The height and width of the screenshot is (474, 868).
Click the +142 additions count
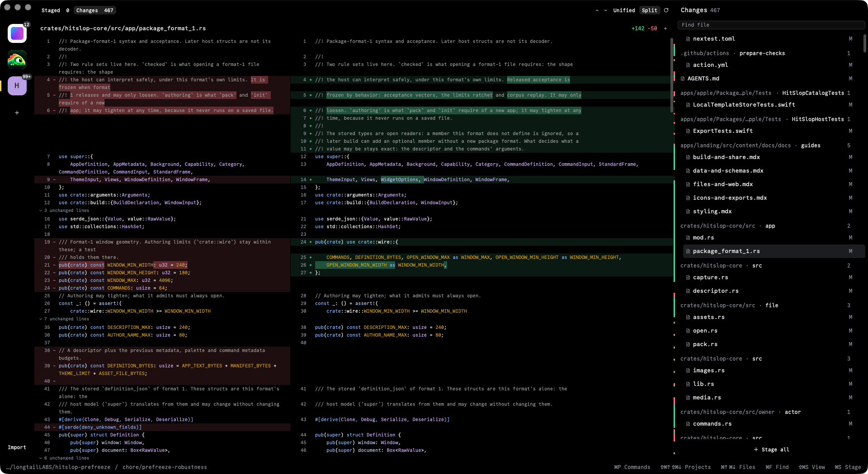(638, 28)
